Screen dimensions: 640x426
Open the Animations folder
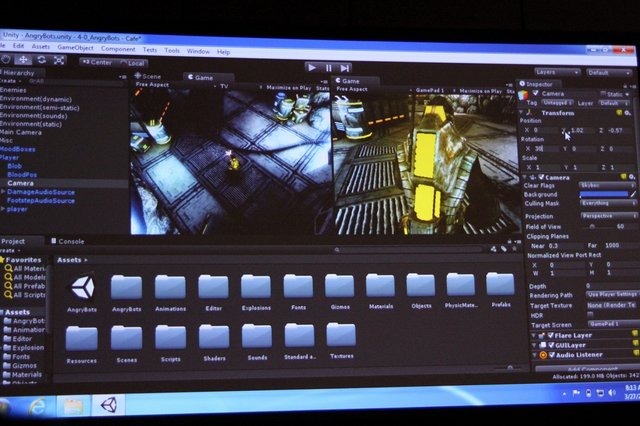[170, 292]
